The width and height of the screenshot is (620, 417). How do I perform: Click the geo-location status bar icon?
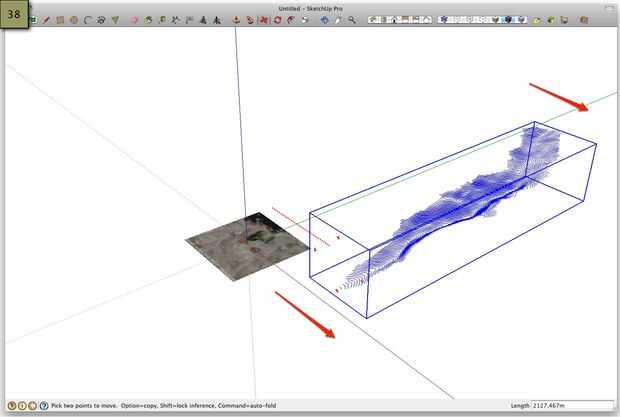(x=12, y=406)
